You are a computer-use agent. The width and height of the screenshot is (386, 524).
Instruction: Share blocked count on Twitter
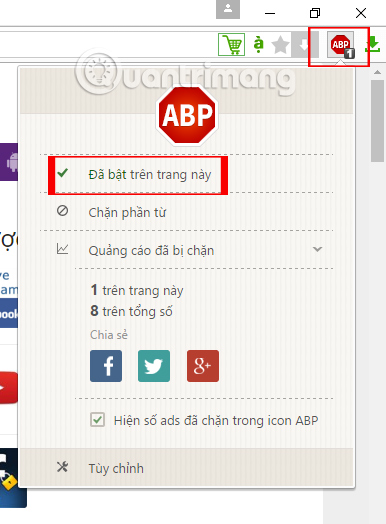click(x=154, y=366)
